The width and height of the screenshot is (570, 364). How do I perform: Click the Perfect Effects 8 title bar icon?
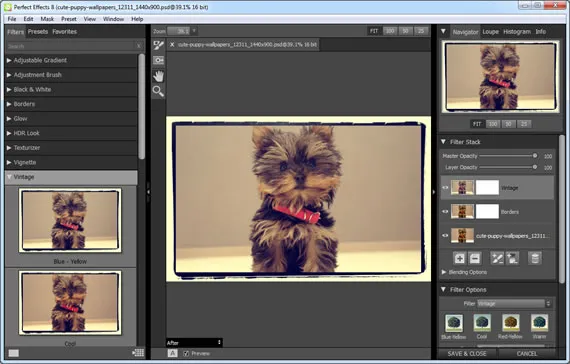7,7
